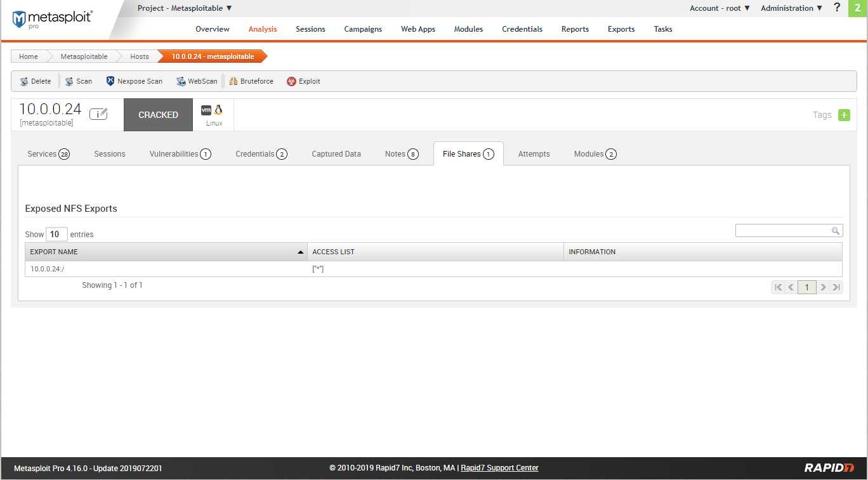Open the Project Metasploitable dropdown
The image size is (868, 480).
coord(185,8)
